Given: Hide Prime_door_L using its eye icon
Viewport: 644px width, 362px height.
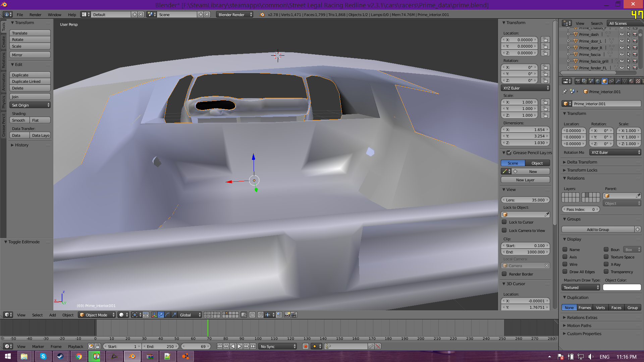Looking at the screenshot, I should click(x=622, y=41).
